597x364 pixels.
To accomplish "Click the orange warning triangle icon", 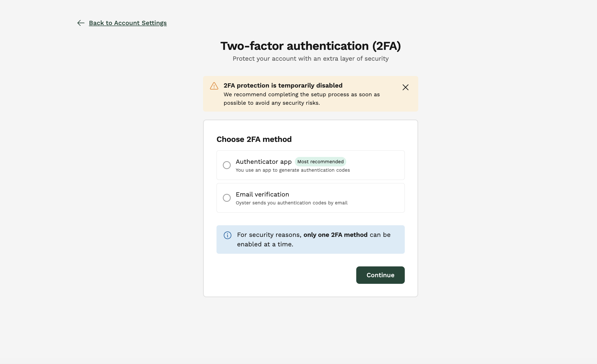I will click(x=214, y=86).
